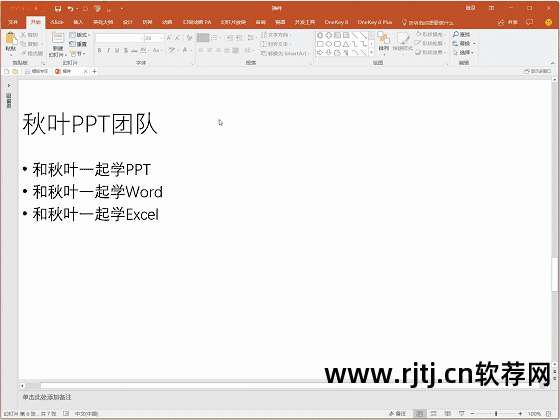Image resolution: width=560 pixels, height=420 pixels.
Task: Click the numbered list icon
Action: [x=215, y=38]
